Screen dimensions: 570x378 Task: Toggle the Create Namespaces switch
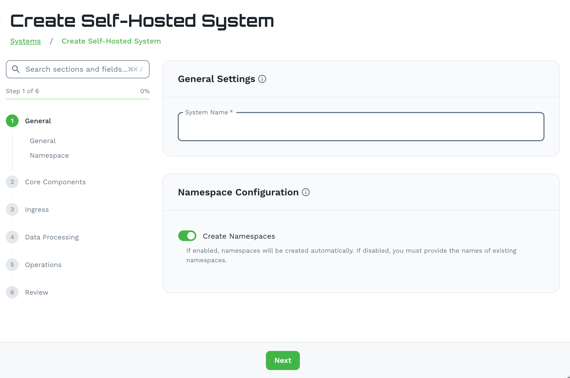tap(187, 236)
